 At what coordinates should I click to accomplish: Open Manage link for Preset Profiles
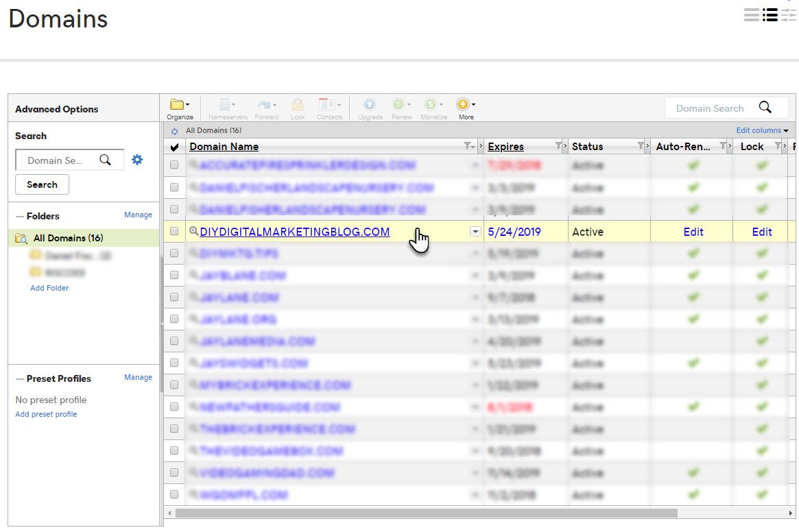coord(138,378)
